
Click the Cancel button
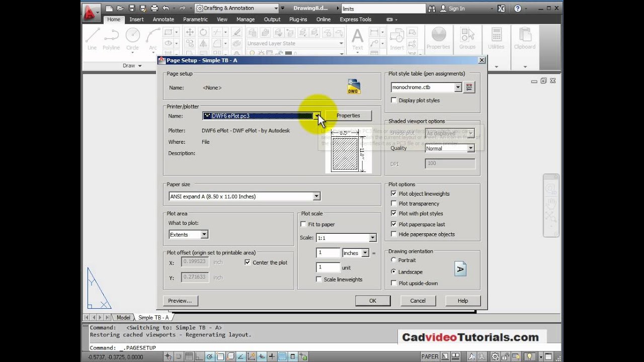pyautogui.click(x=418, y=301)
